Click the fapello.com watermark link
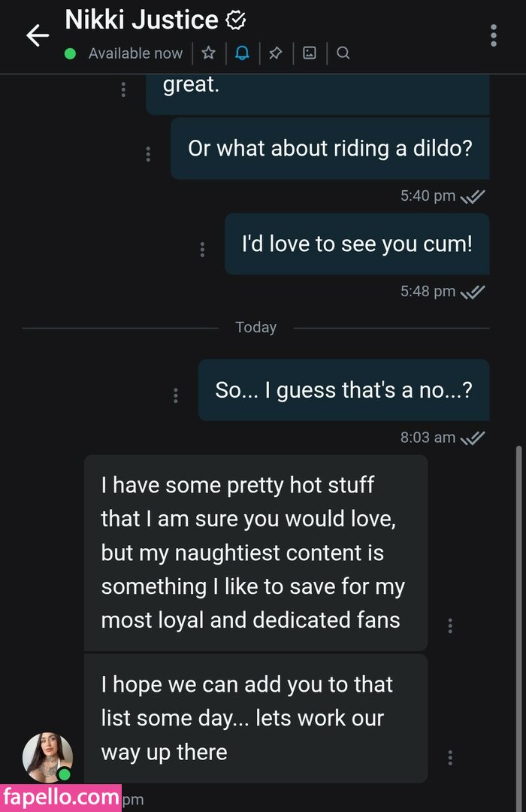Screen dimensions: 526x812 pyautogui.click(x=60, y=796)
